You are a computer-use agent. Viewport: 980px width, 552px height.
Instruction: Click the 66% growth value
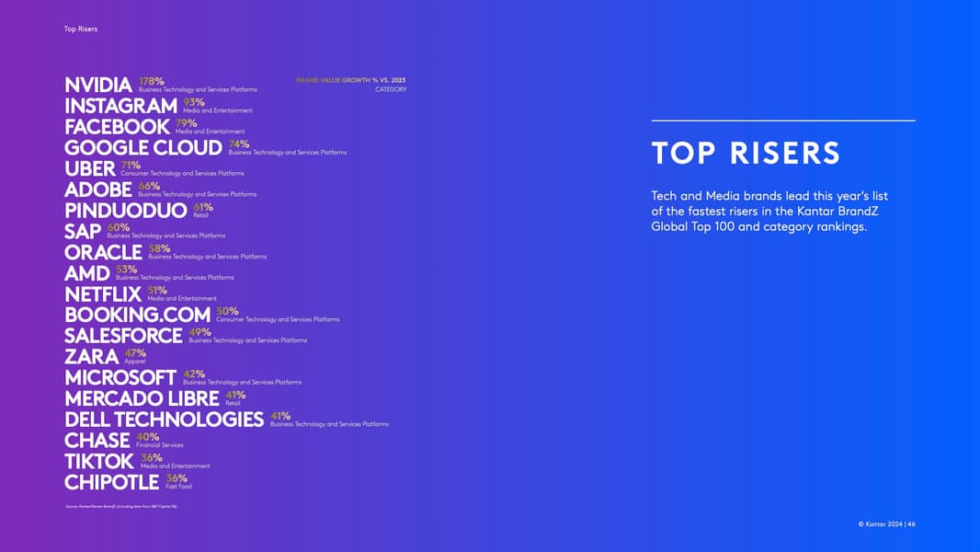[x=149, y=186]
